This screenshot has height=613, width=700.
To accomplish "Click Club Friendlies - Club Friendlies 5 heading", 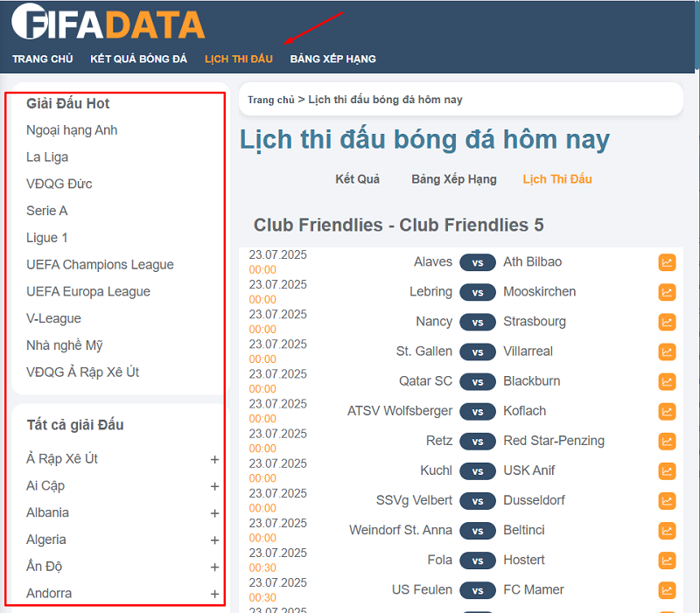I will coord(399,225).
